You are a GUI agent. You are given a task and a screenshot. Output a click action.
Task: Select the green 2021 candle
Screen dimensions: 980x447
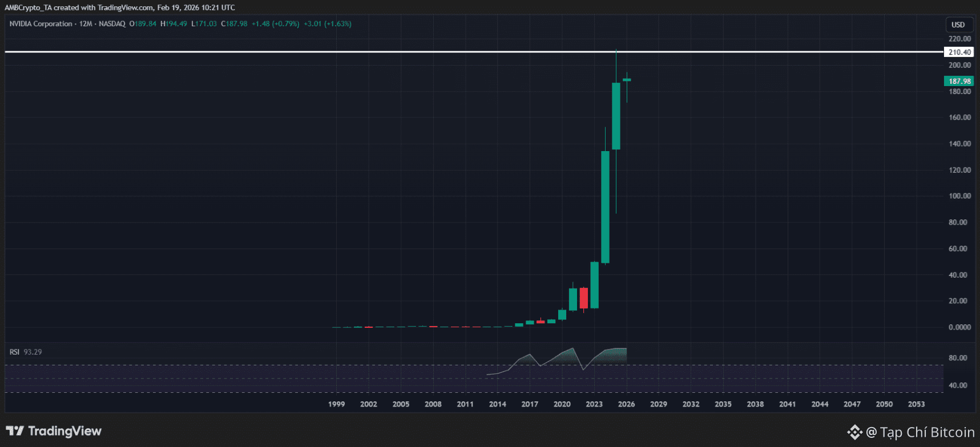pos(573,298)
